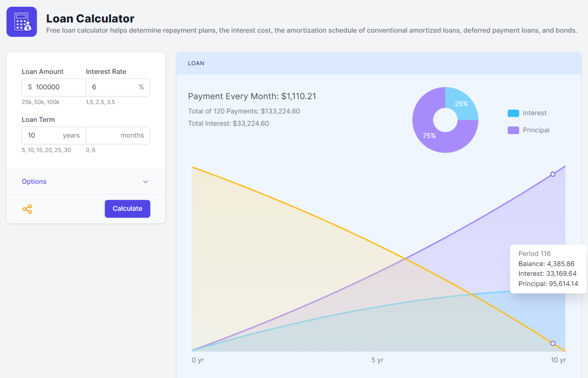
Task: Toggle the Principal legend color swatch
Action: 513,130
